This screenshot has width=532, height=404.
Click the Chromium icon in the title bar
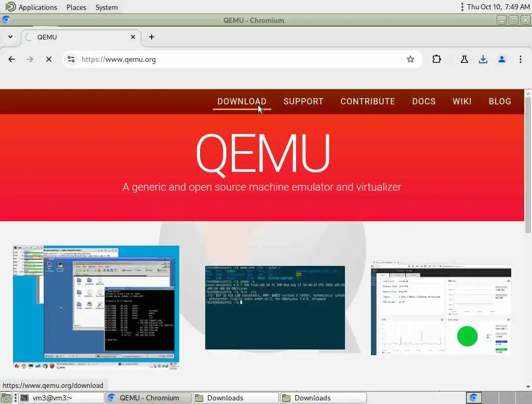coord(6,20)
